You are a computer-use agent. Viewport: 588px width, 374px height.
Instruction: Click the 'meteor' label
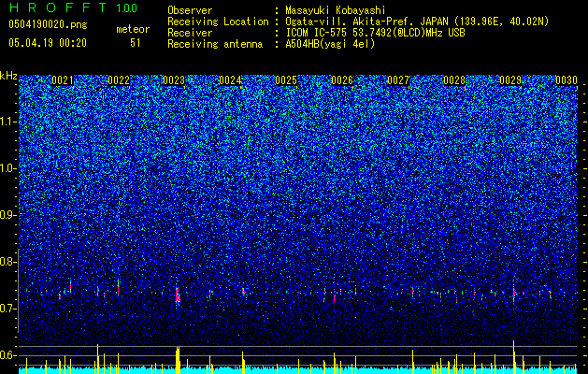(x=133, y=29)
